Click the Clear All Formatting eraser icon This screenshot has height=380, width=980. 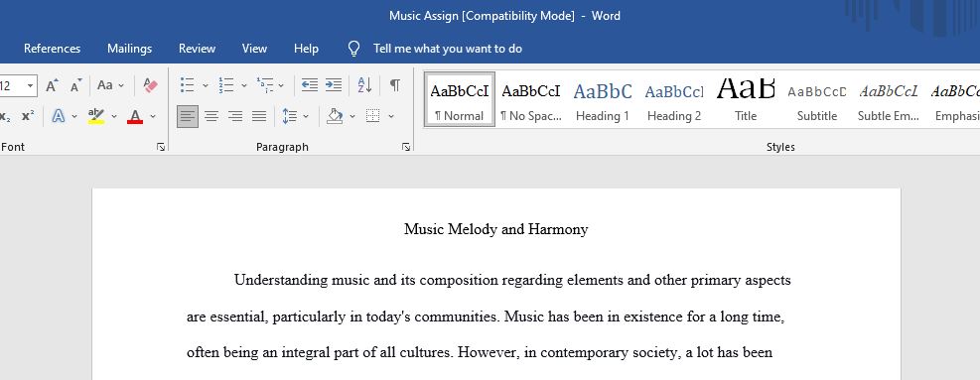(x=151, y=85)
